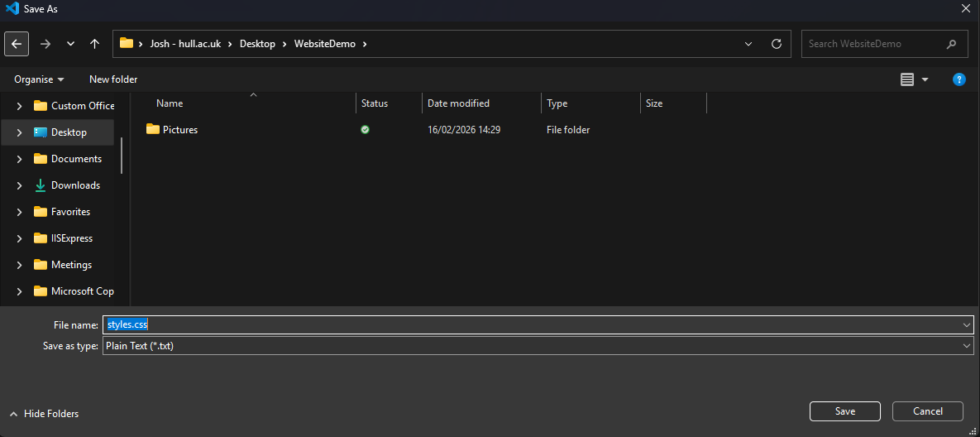Screen dimensions: 980x437
Task: Expand the IISExpress tree node
Action: (x=19, y=238)
